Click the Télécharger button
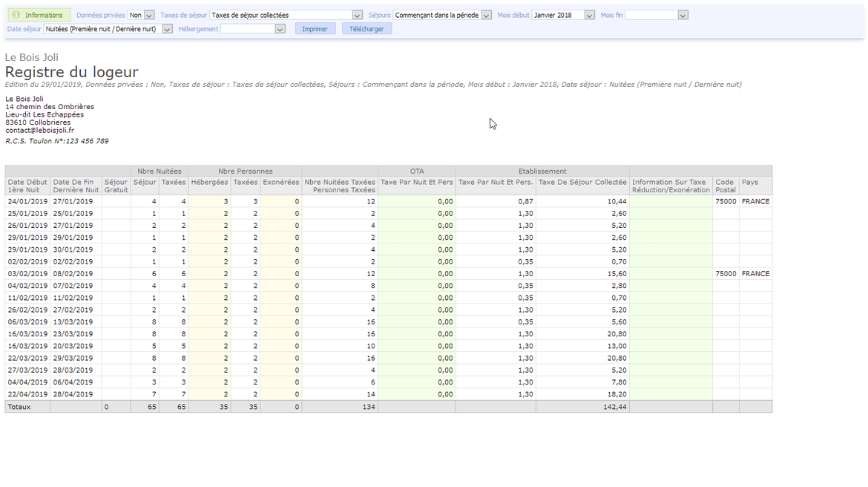This screenshot has height=487, width=868. 366,29
